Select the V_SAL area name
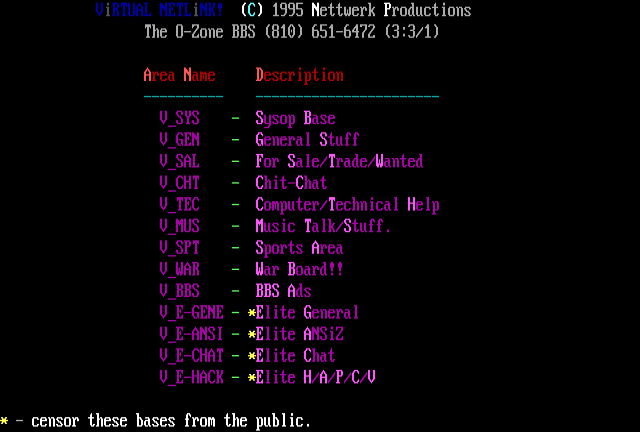The width and height of the screenshot is (640, 432). click(x=180, y=162)
